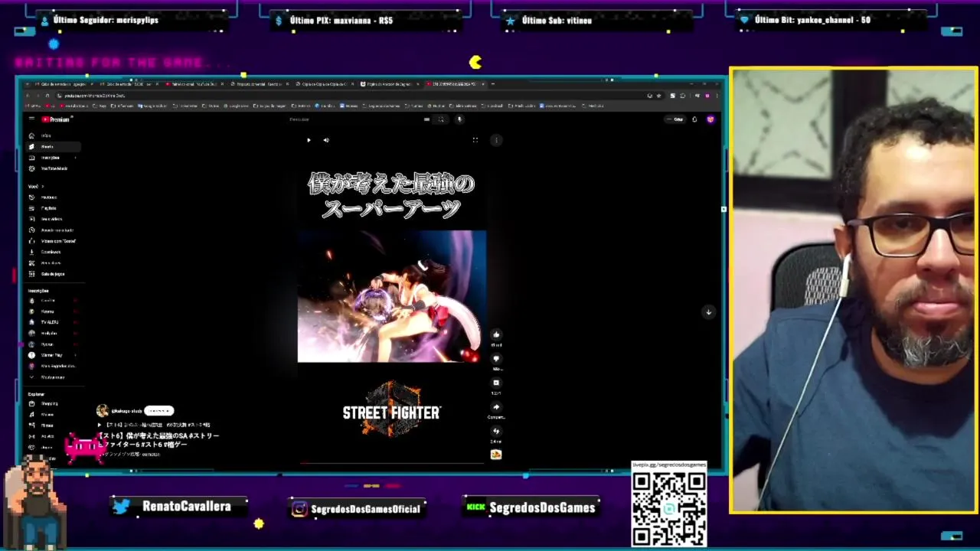Click the search magnifier icon
Screen dimensions: 980x551
click(x=440, y=119)
